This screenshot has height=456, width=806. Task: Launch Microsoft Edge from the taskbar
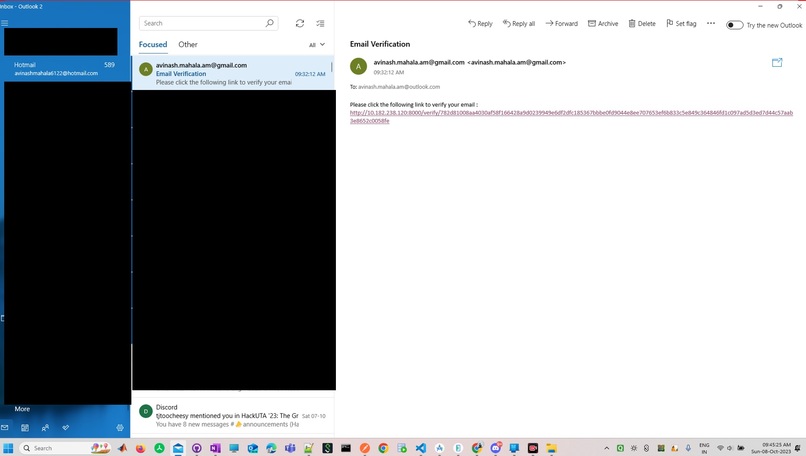tap(271, 448)
